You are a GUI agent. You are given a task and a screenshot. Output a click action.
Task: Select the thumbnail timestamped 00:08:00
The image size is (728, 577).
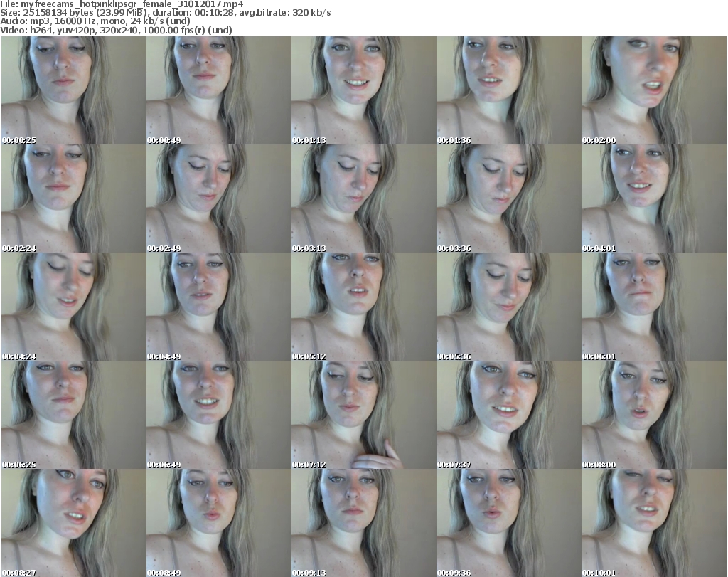click(654, 415)
